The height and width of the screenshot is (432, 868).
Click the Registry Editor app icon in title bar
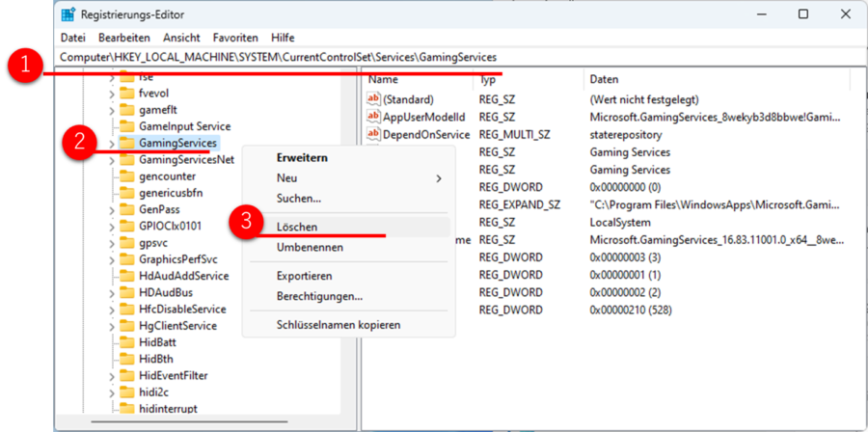pos(68,14)
